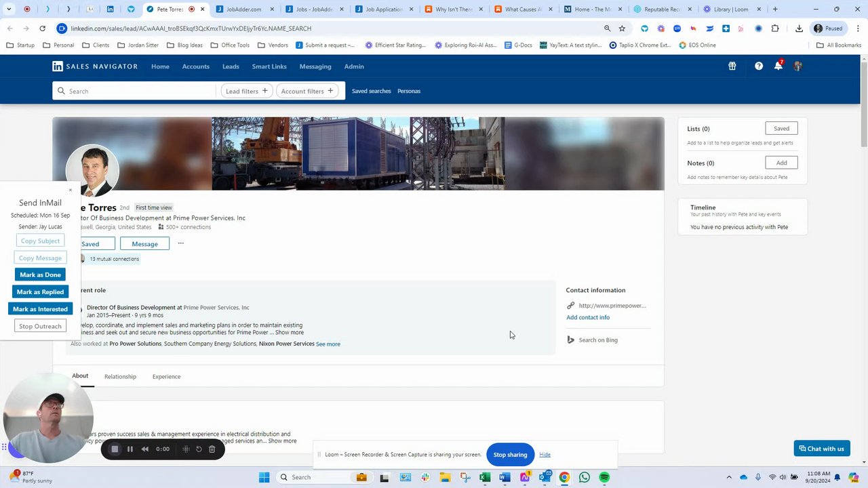Click the Zoom extension icon in Chrome toolbar
The image size is (868, 488).
pyautogui.click(x=677, y=28)
